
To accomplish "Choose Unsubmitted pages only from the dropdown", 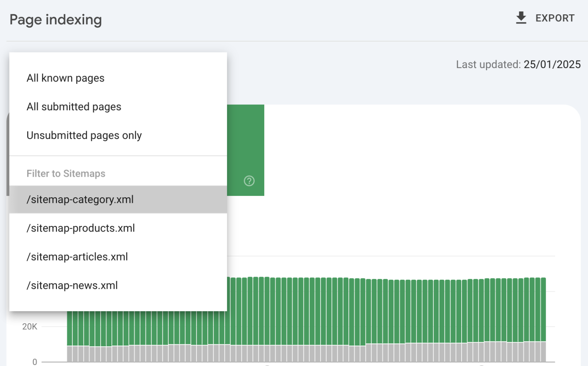I will tap(84, 135).
